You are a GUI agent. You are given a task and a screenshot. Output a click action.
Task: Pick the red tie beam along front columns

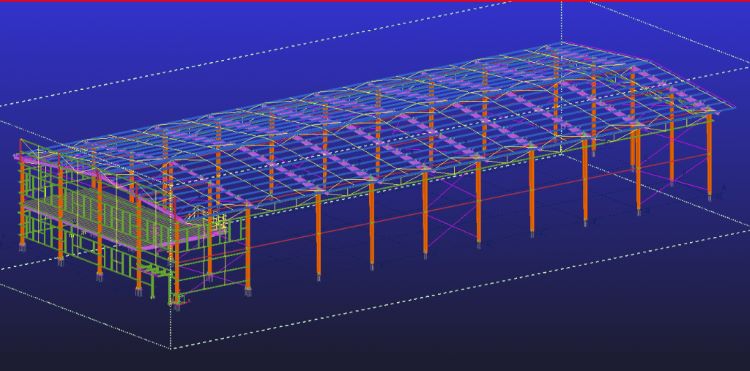click(445, 208)
